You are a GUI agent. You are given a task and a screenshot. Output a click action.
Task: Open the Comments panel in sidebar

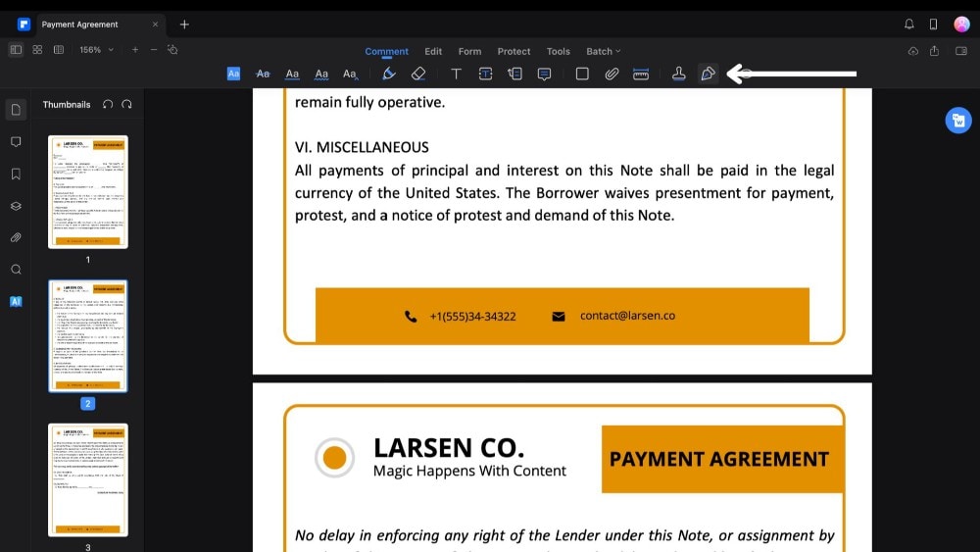point(17,142)
